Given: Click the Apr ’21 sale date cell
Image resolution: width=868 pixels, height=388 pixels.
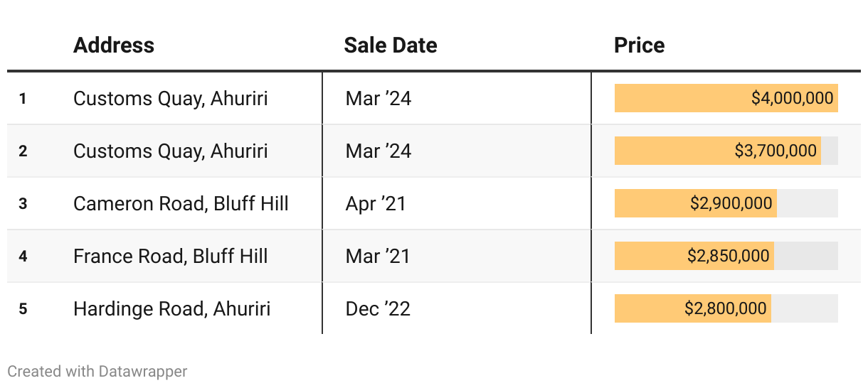Looking at the screenshot, I should pyautogui.click(x=376, y=203).
